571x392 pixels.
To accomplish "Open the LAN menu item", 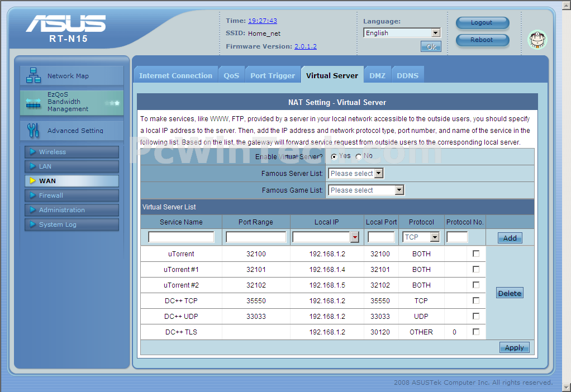I will click(72, 166).
